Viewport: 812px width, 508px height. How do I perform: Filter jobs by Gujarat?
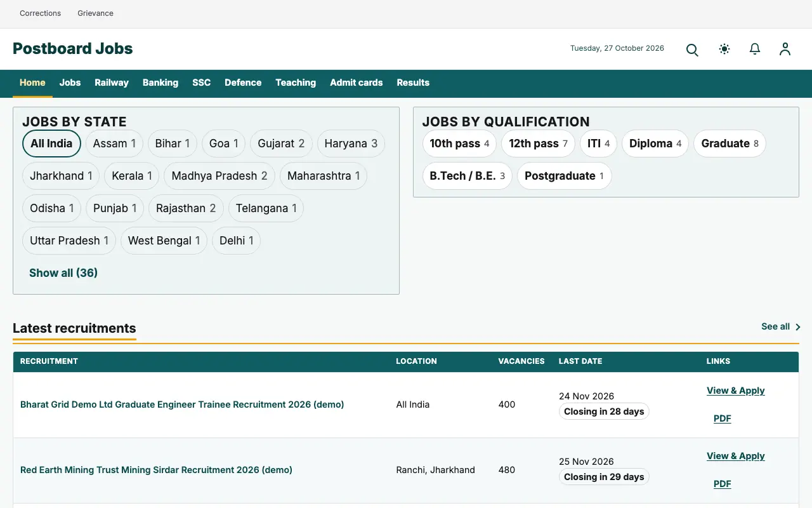point(281,144)
